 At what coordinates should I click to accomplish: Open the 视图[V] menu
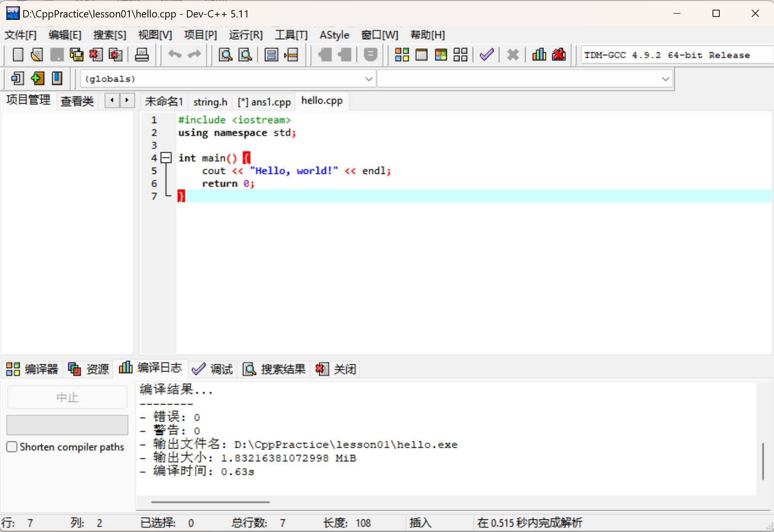pos(155,35)
